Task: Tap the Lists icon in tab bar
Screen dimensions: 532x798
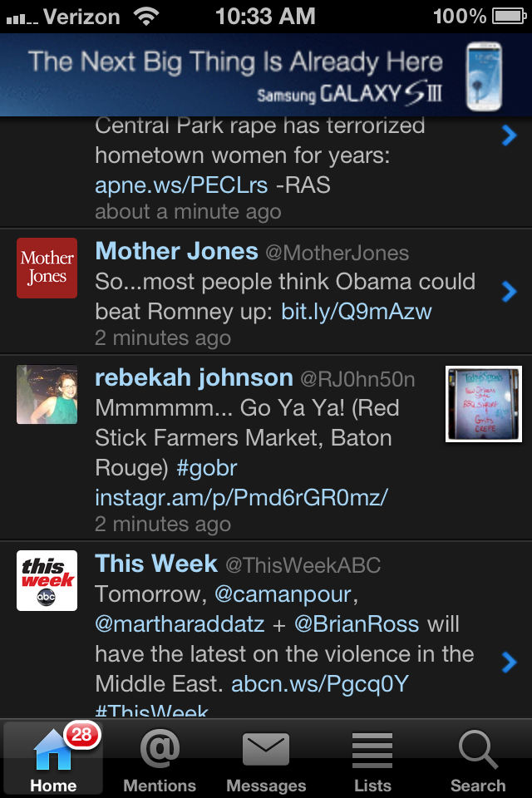Action: click(372, 751)
